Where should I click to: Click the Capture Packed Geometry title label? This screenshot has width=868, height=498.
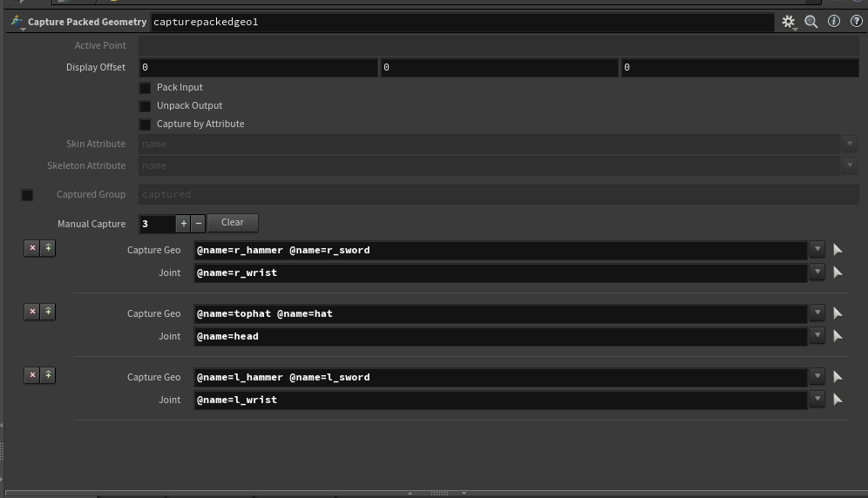[87, 22]
